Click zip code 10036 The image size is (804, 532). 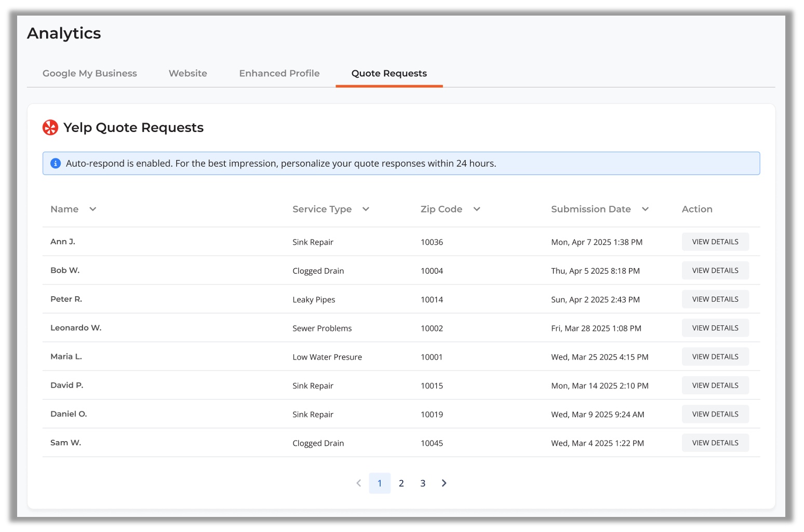click(432, 242)
